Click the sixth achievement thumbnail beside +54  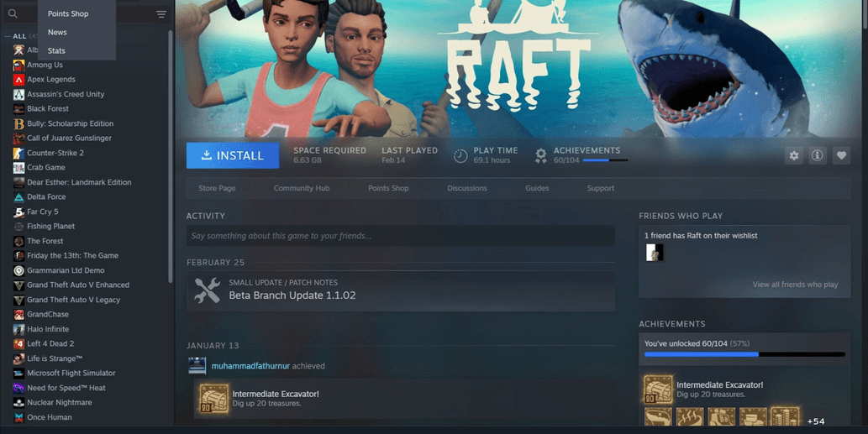[785, 416]
